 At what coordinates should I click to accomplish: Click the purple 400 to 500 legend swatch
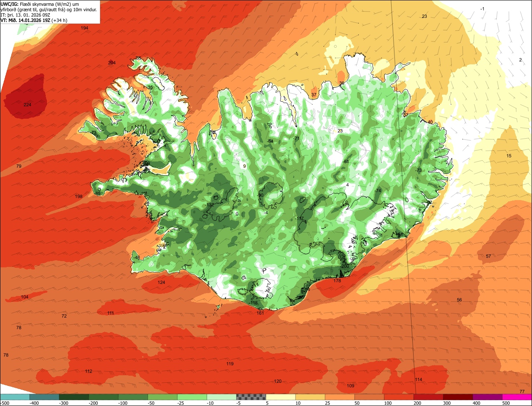487,397
